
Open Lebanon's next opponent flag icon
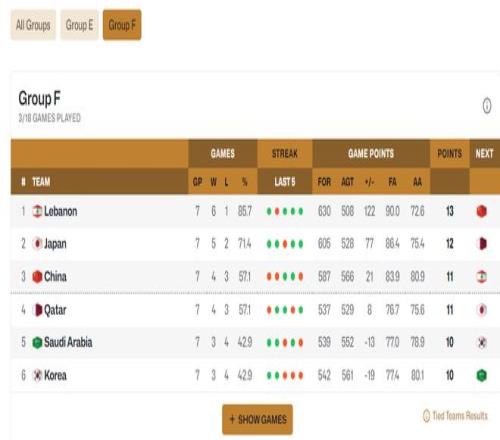point(482,211)
